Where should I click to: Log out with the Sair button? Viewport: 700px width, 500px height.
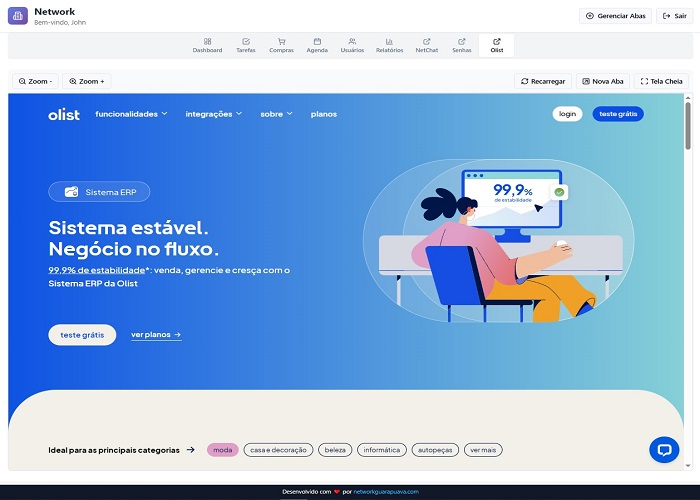[675, 16]
